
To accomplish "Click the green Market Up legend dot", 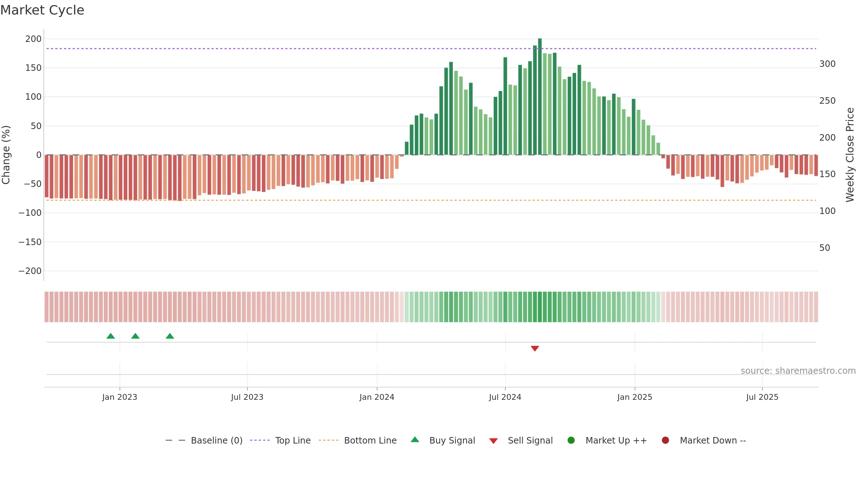I will [x=571, y=440].
